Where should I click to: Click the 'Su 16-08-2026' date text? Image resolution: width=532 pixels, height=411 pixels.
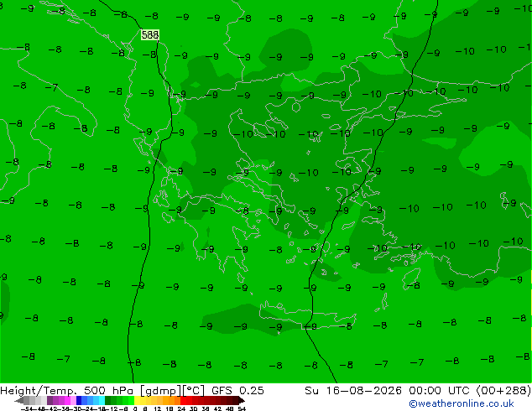353,390
